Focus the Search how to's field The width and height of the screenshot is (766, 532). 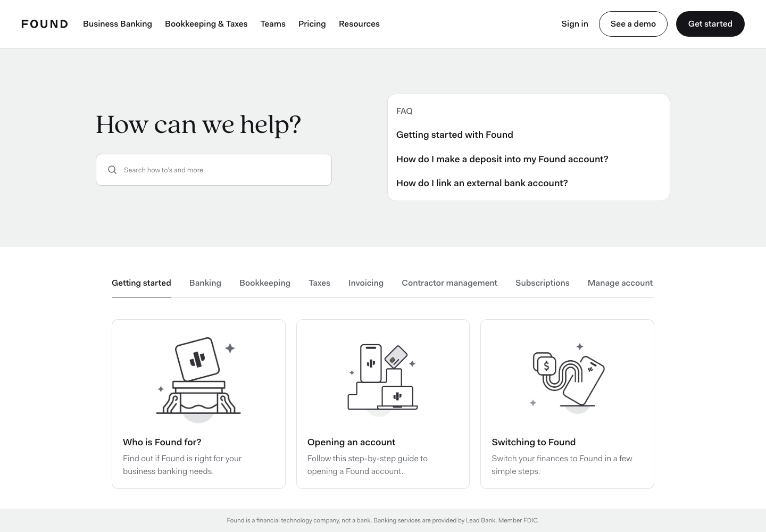(214, 170)
